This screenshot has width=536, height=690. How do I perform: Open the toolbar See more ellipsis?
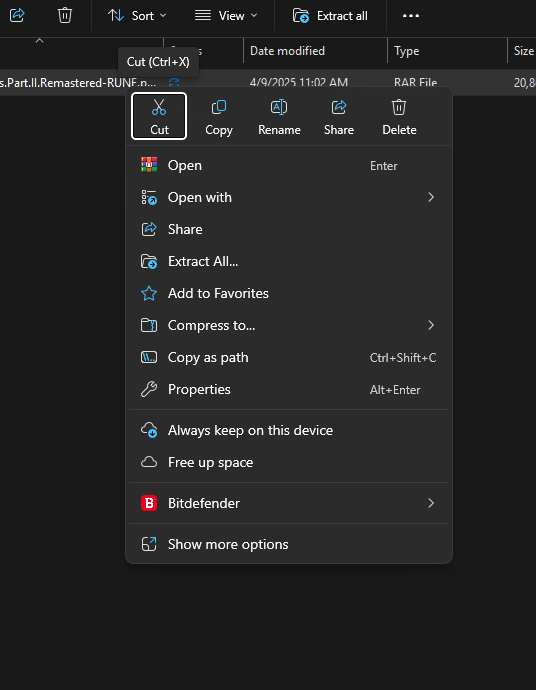(411, 16)
